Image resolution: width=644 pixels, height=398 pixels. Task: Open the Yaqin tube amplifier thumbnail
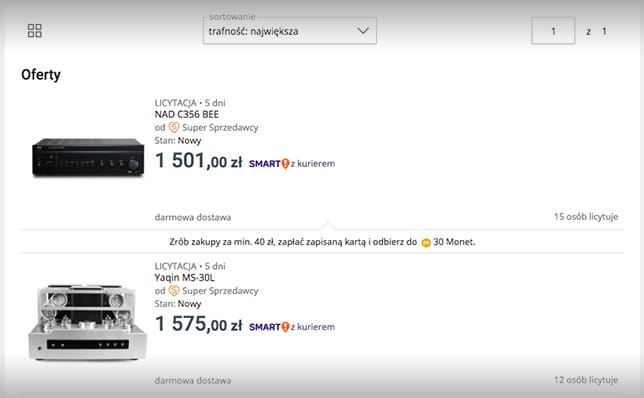[x=87, y=322]
